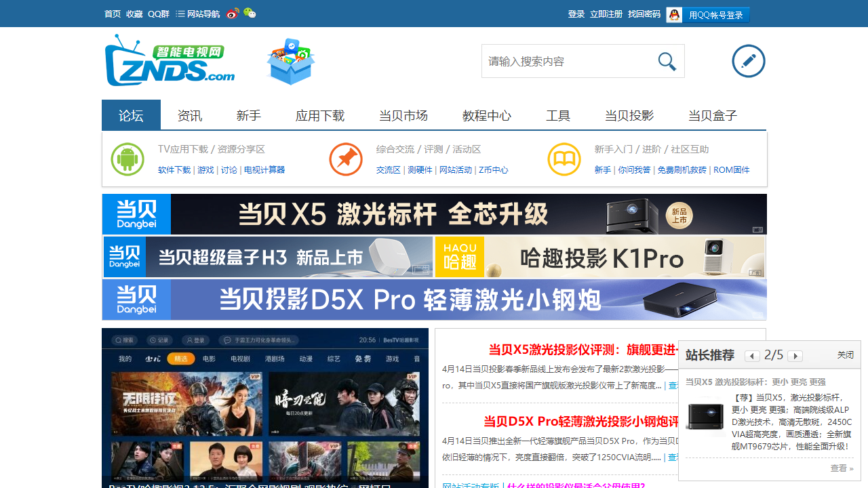
Task: Click in the search input field
Action: click(566, 61)
